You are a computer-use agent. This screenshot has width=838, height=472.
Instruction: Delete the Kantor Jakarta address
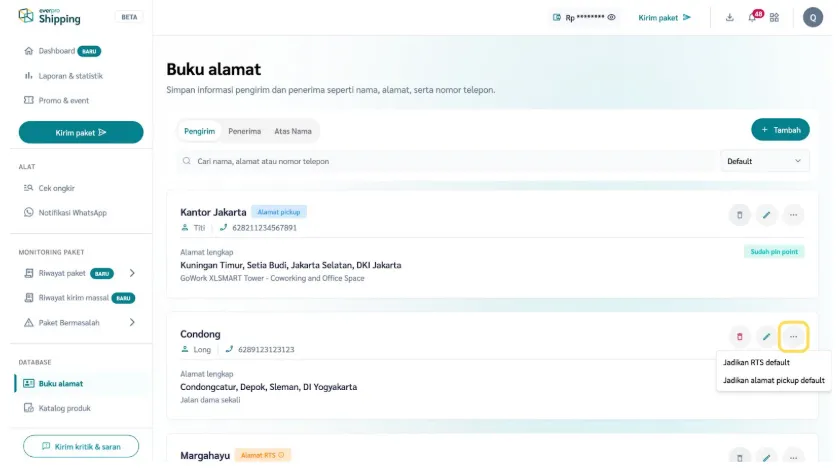tap(739, 214)
